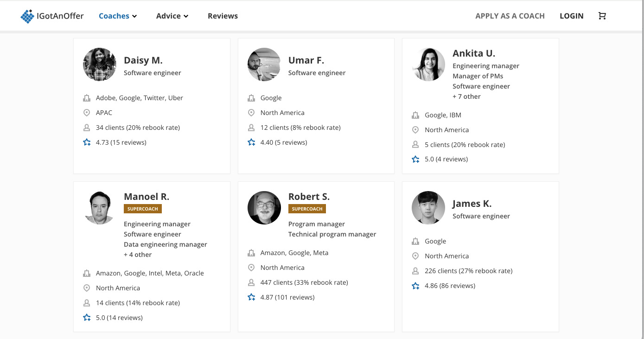Screen dimensions: 644x339
Task: Click star rating icon next to 4.73
Action: [87, 142]
